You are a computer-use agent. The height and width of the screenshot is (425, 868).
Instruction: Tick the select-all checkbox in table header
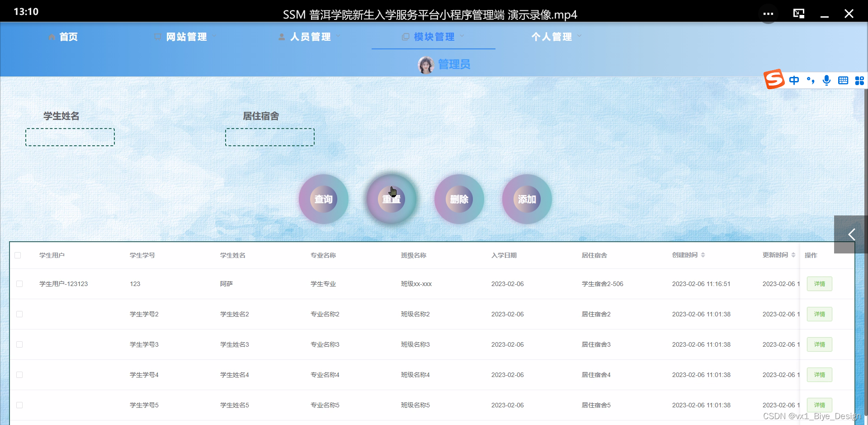[x=18, y=255]
